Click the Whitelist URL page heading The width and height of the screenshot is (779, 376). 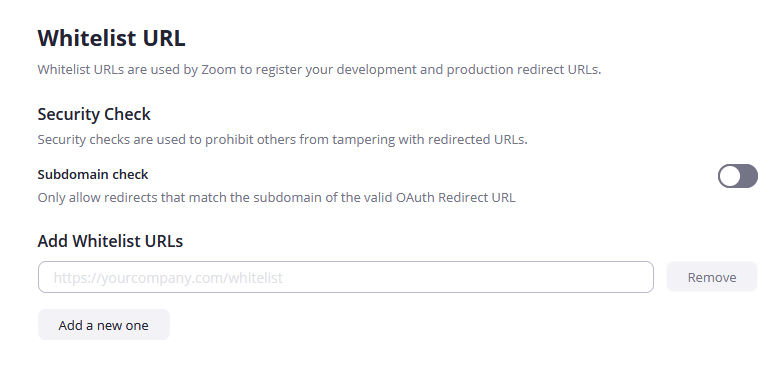tap(111, 38)
